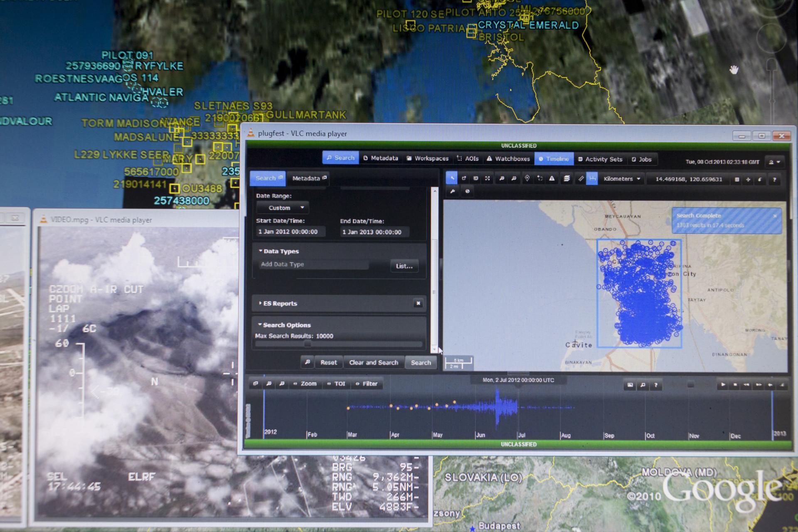
Task: Click the Max Search Results slider
Action: 308,344
